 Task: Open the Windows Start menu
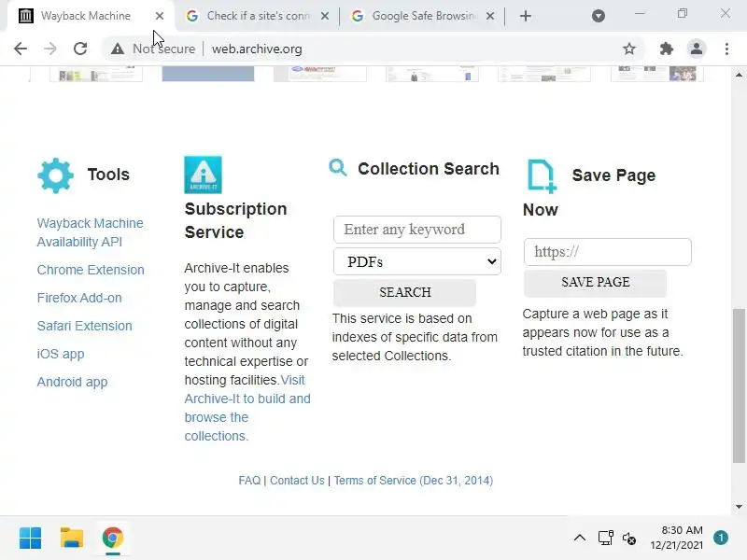pyautogui.click(x=31, y=539)
